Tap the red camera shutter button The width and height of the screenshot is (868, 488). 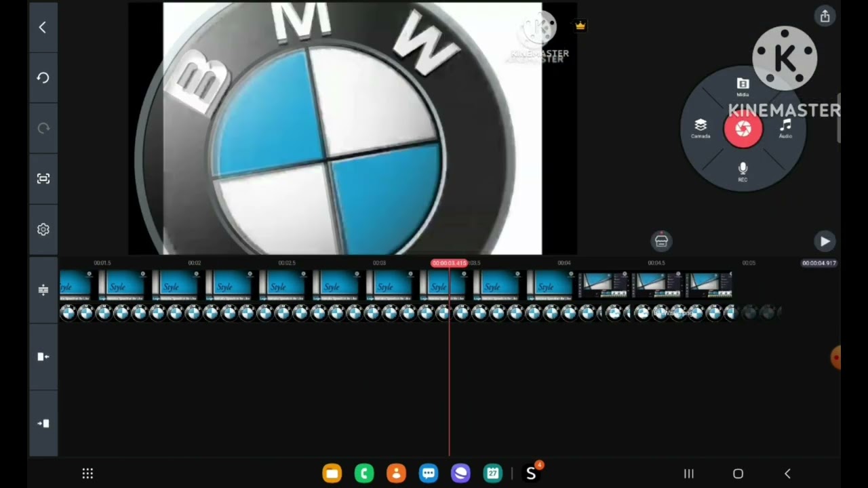[743, 129]
